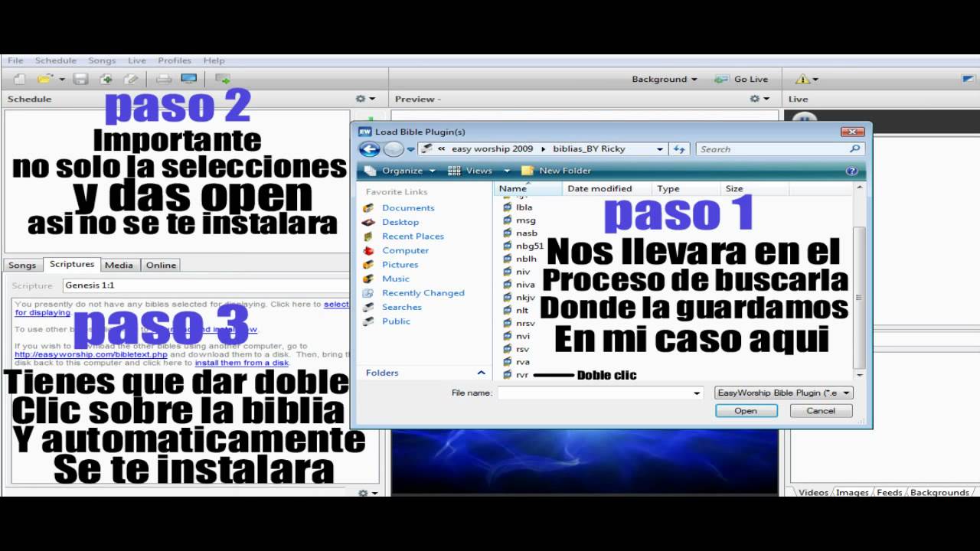Image resolution: width=980 pixels, height=551 pixels.
Task: Sort files by Name column
Action: [528, 188]
